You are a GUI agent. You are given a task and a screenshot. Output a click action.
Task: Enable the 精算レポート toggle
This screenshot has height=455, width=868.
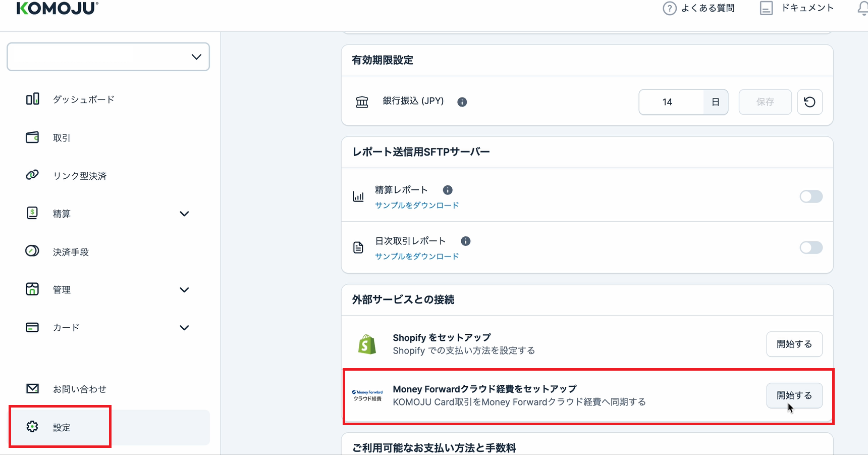pyautogui.click(x=811, y=196)
